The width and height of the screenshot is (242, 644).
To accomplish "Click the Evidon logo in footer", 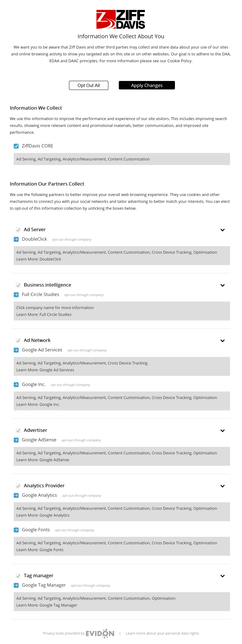I will click(100, 633).
